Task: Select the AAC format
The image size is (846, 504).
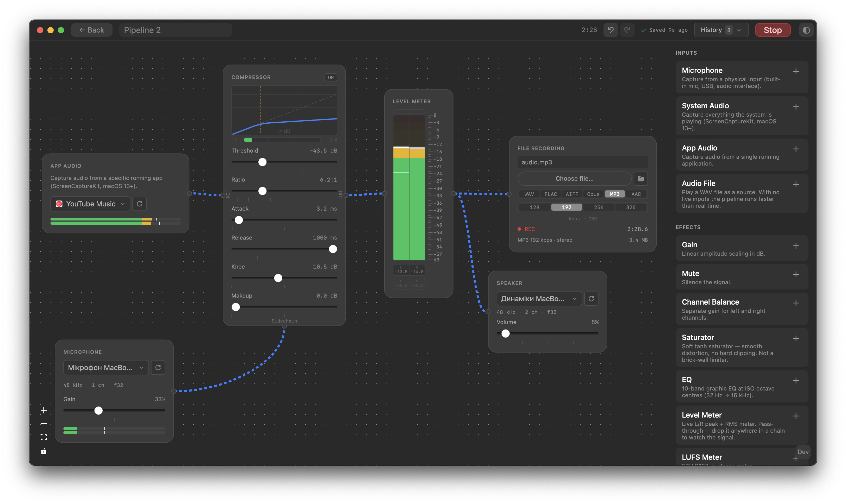Action: (636, 194)
